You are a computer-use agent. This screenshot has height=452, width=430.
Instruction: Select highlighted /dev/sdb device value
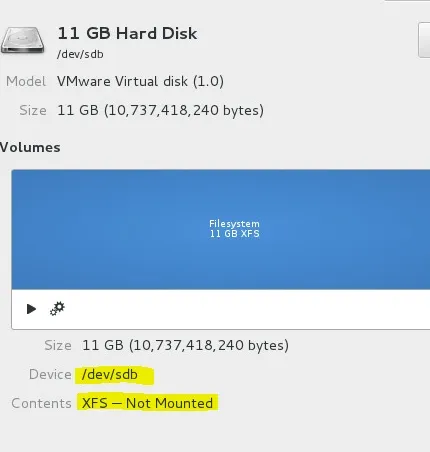pyautogui.click(x=110, y=375)
